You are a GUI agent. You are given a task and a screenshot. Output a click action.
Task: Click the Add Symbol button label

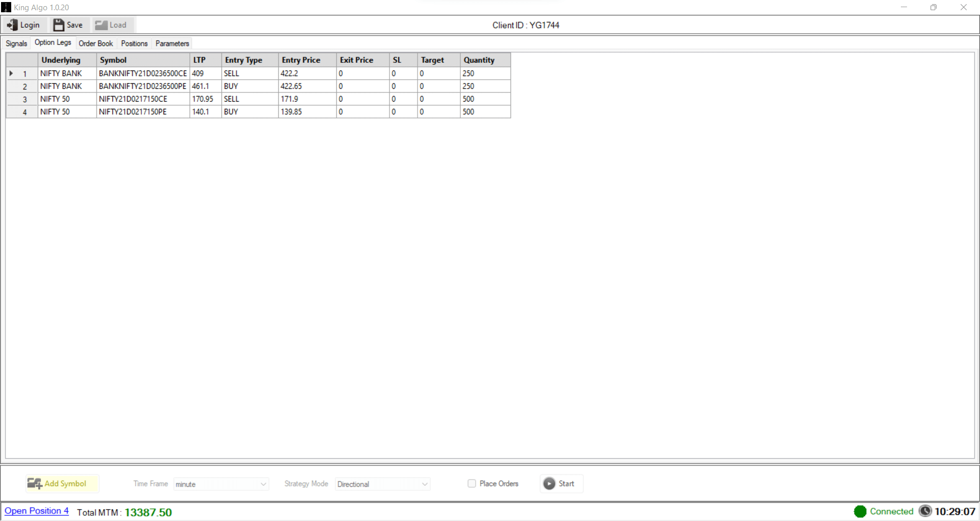(65, 483)
